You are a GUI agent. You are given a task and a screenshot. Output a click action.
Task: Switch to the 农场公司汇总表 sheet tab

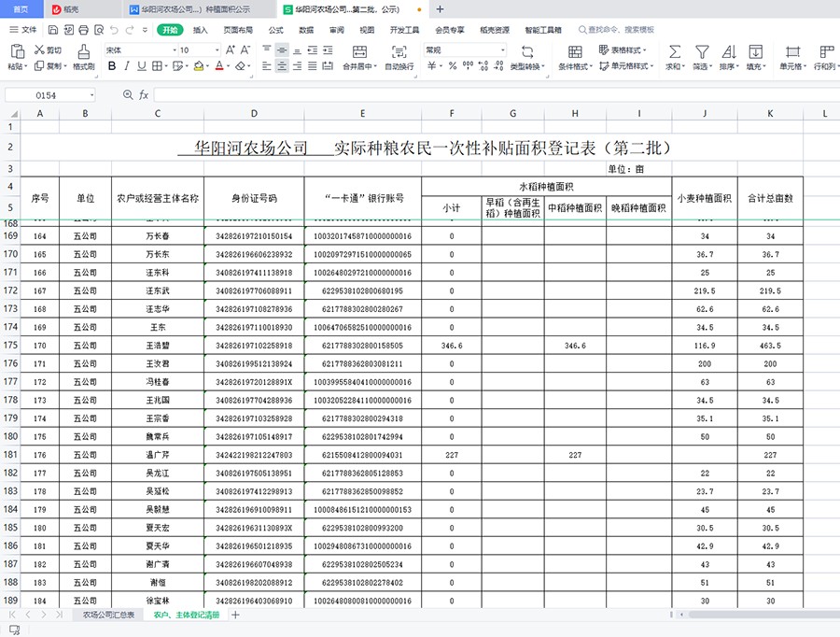[107, 616]
